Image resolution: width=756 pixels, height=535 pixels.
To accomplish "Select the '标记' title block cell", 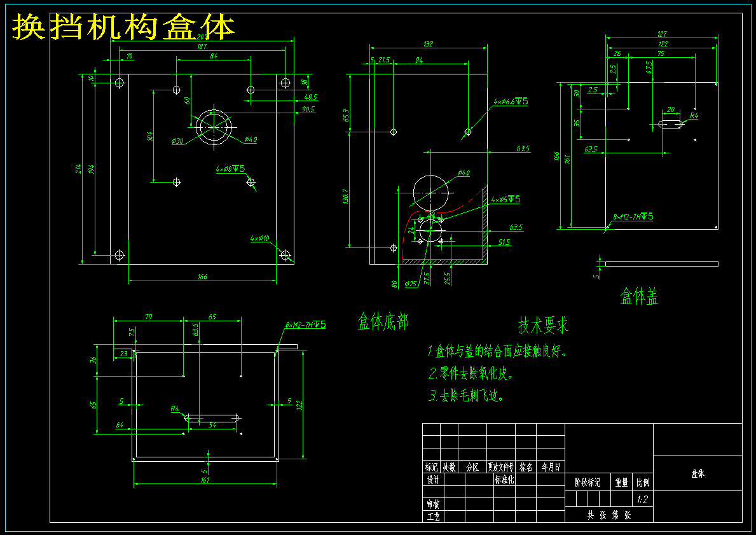I will 432,467.
